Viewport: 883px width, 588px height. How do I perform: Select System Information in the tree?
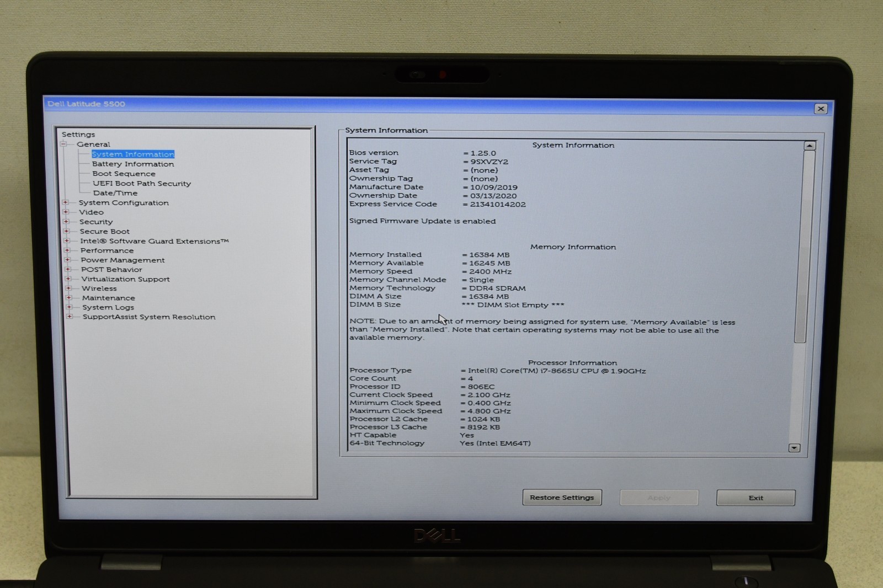click(133, 154)
